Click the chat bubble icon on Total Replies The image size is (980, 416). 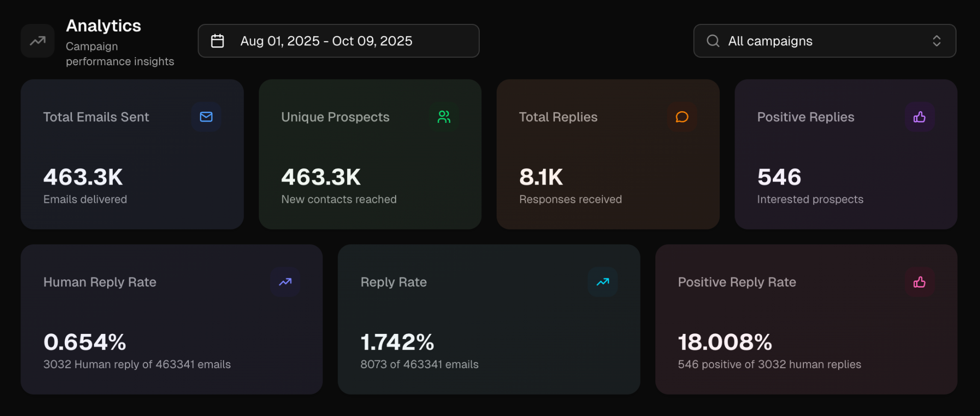[682, 117]
